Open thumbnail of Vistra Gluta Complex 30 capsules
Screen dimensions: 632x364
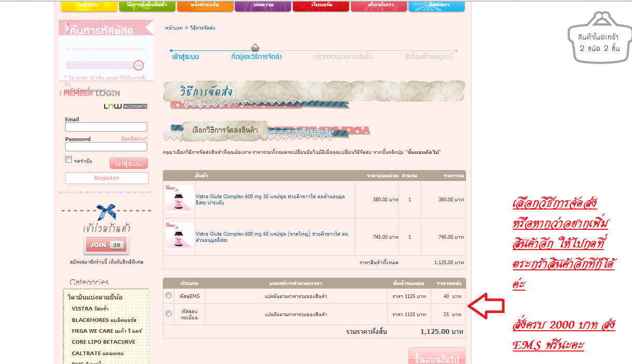pos(179,199)
